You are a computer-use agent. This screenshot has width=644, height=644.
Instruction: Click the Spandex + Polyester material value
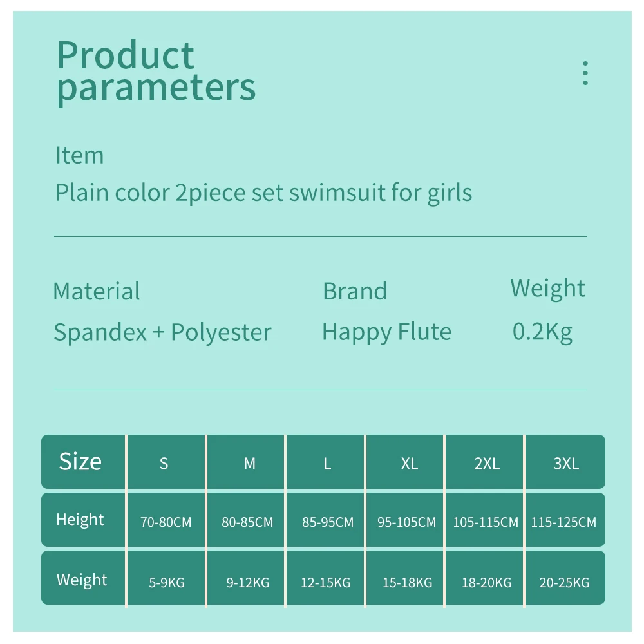click(x=162, y=332)
